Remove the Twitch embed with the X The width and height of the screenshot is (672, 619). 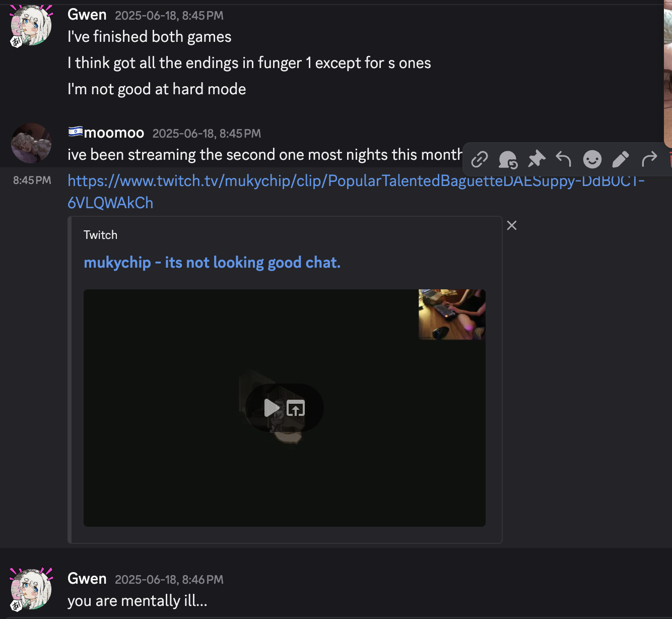[512, 225]
